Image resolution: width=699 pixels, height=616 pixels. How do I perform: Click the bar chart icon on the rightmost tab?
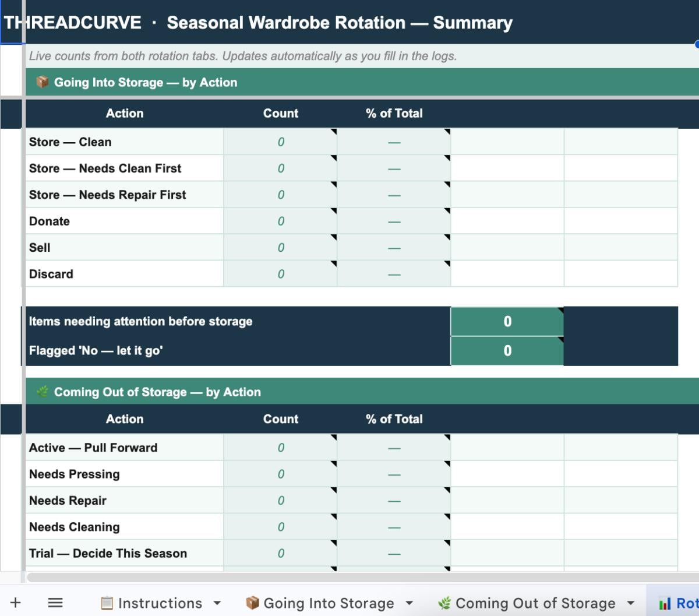(665, 603)
